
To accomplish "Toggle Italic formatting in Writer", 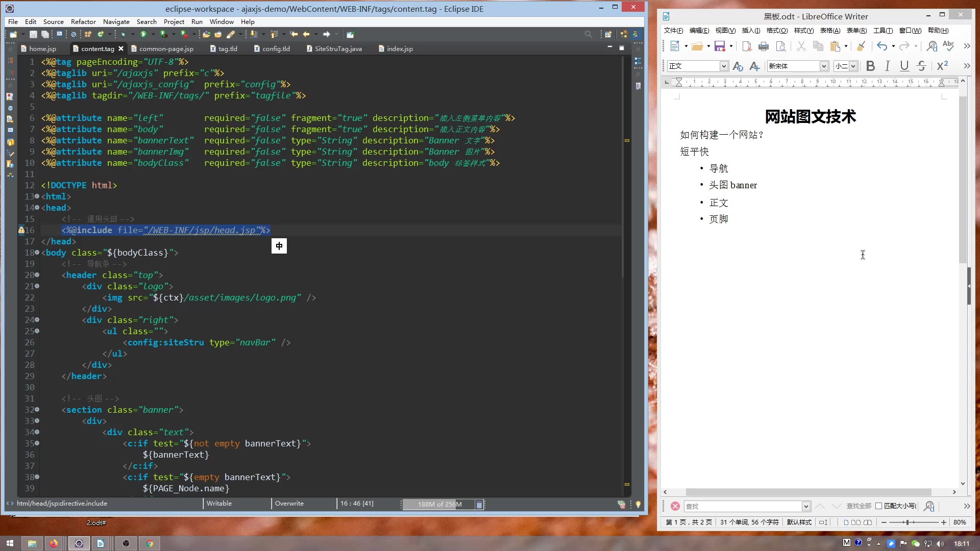I will click(888, 66).
